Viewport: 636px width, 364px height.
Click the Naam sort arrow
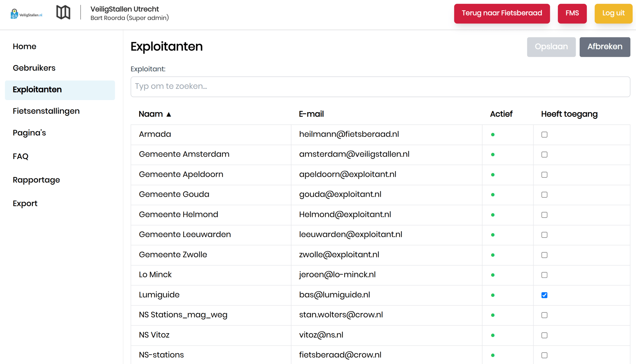click(x=169, y=114)
